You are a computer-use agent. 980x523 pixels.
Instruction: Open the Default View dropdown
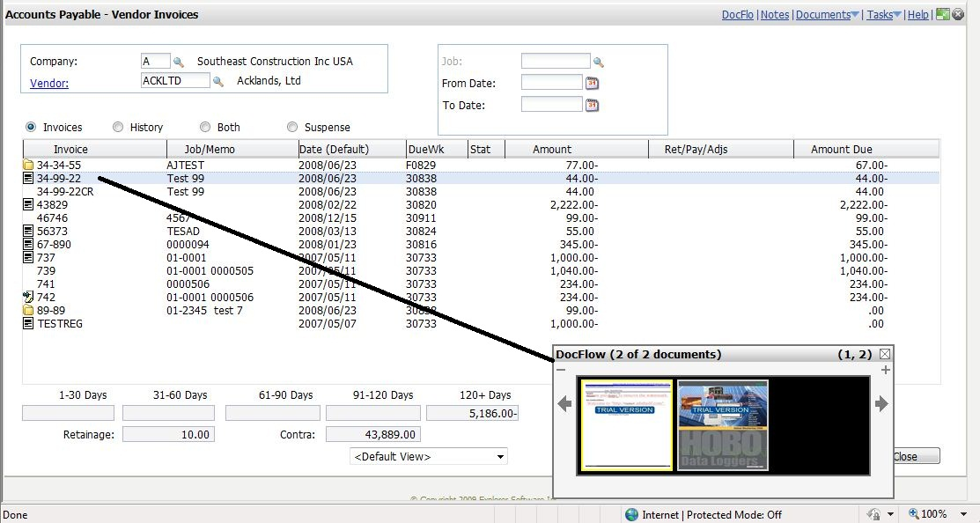429,456
